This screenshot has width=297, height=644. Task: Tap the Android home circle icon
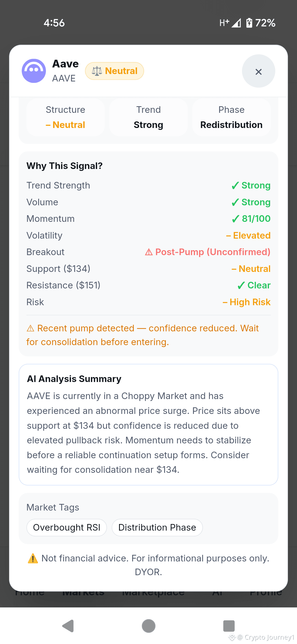point(148,626)
